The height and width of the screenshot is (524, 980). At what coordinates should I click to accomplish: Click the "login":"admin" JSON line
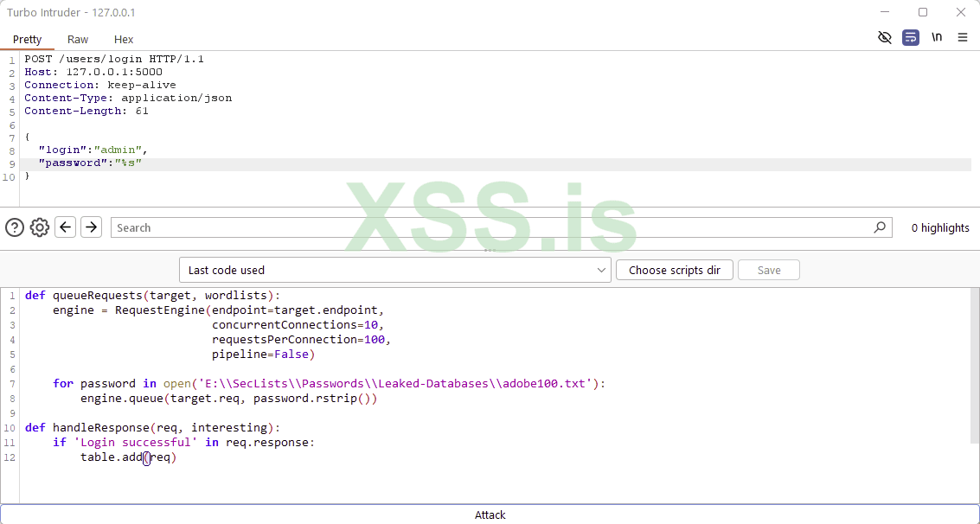[x=93, y=150]
